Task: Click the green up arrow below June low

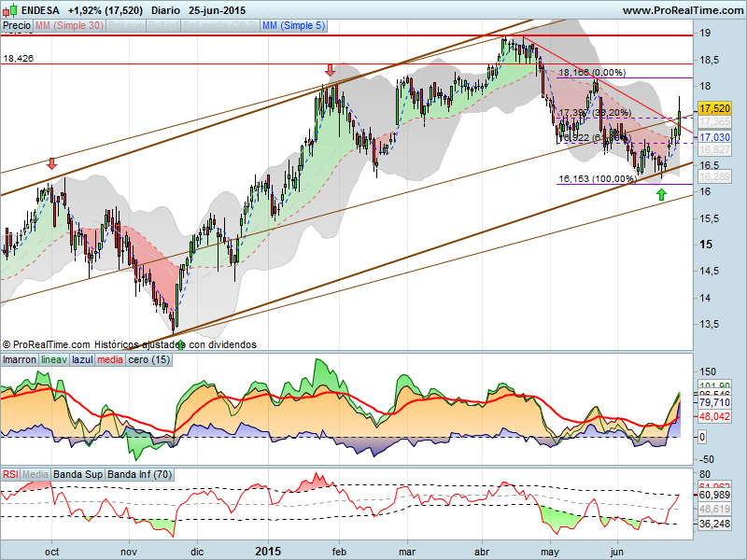Action: tap(661, 194)
